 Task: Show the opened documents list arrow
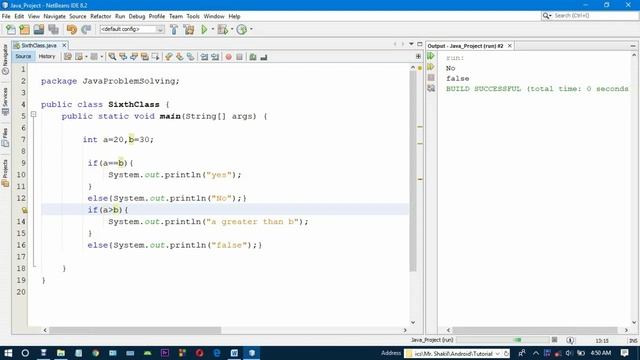coord(411,44)
